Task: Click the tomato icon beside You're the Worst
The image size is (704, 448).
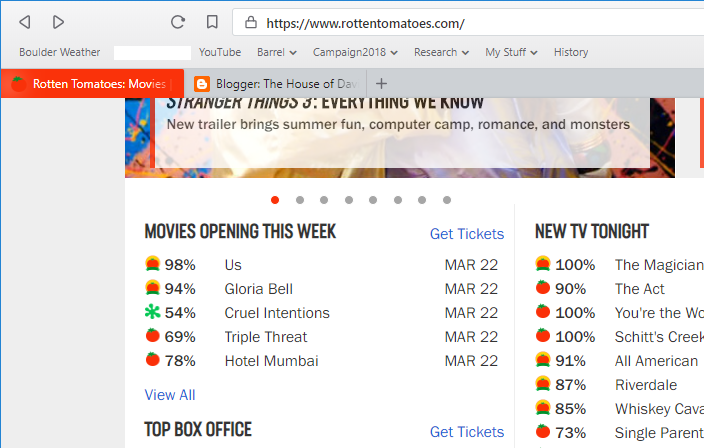Action: 543,311
